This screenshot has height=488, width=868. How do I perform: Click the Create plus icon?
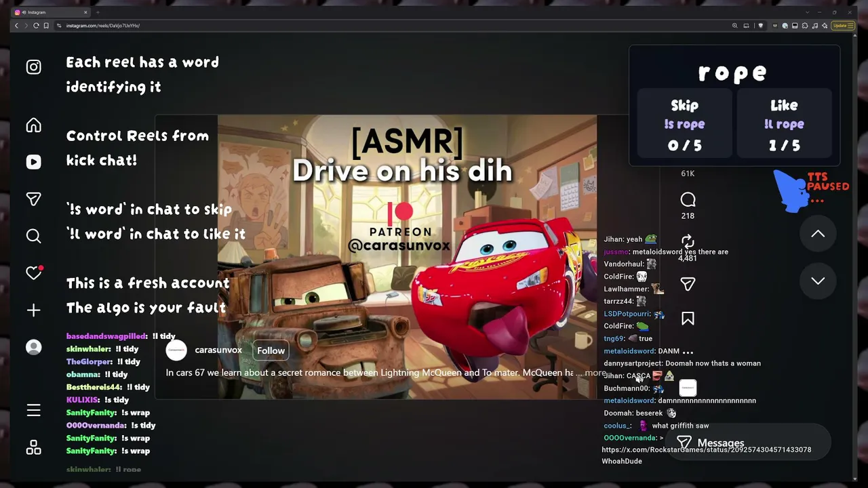pyautogui.click(x=33, y=310)
